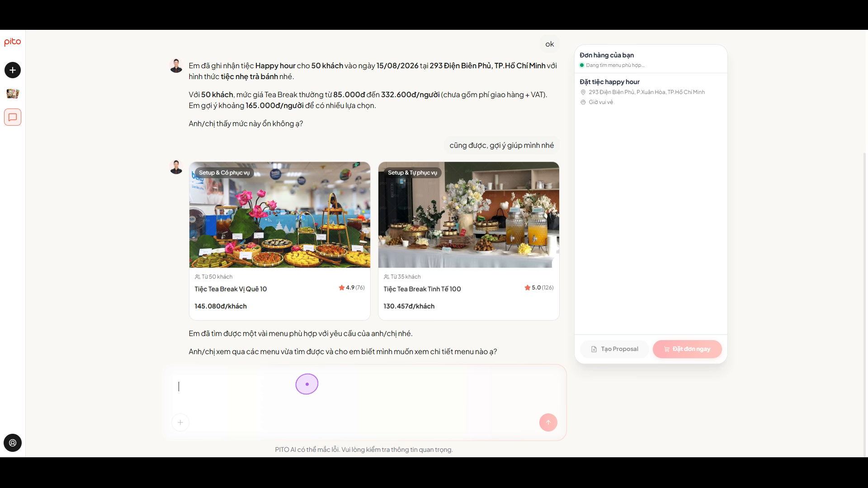Image resolution: width=868 pixels, height=488 pixels.
Task: Click the Giờ vui vẻ order detail
Action: coord(600,102)
